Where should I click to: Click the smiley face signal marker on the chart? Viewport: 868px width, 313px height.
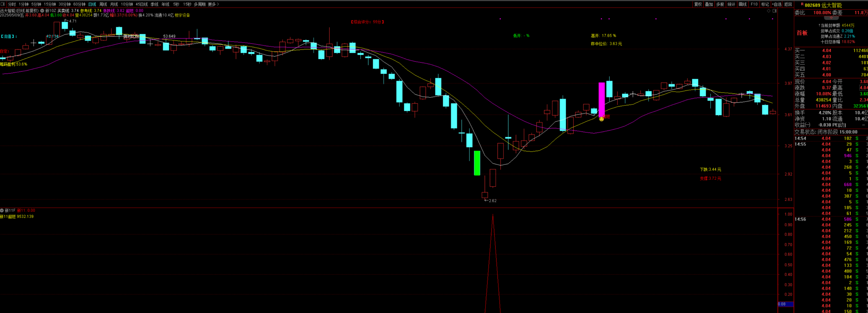pos(601,119)
